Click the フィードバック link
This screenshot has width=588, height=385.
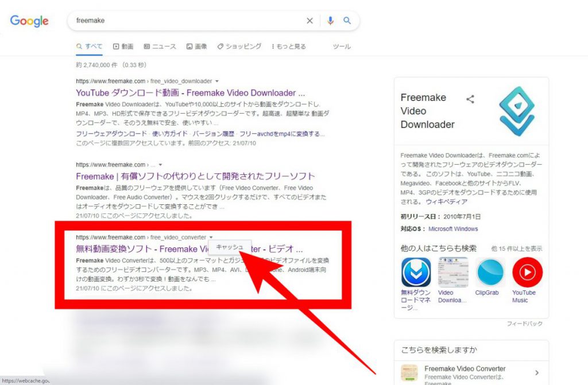[525, 324]
